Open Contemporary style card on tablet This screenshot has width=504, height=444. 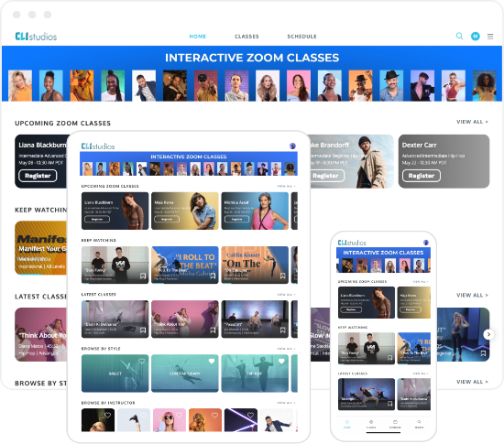[x=185, y=374]
